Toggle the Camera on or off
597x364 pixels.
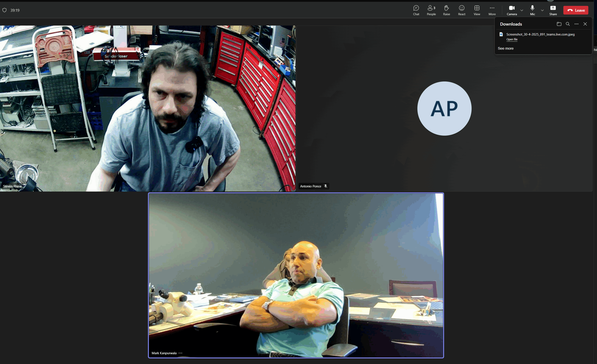click(512, 10)
